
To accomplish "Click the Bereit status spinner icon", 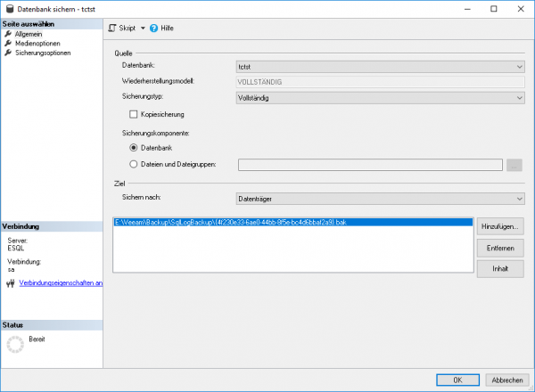I will coord(14,344).
